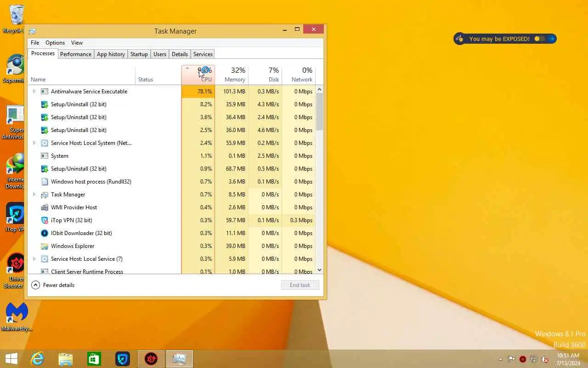Show hidden tray icons arrow
Image resolution: width=588 pixels, height=368 pixels.
[500, 359]
